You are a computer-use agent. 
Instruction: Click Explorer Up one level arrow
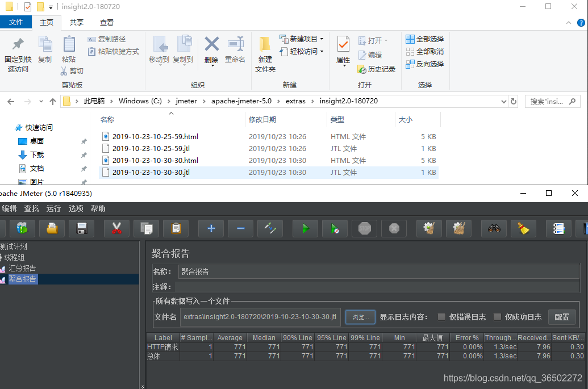[53, 102]
